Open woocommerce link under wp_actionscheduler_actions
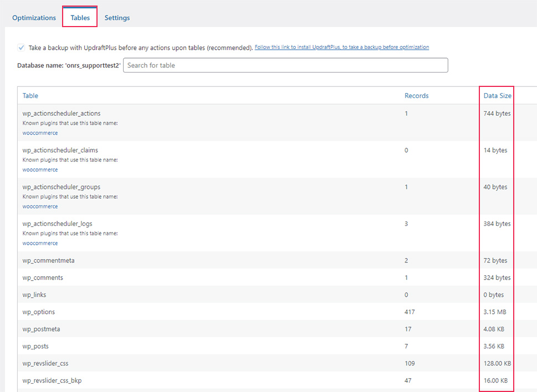Screen dimensions: 537x392 coord(40,133)
